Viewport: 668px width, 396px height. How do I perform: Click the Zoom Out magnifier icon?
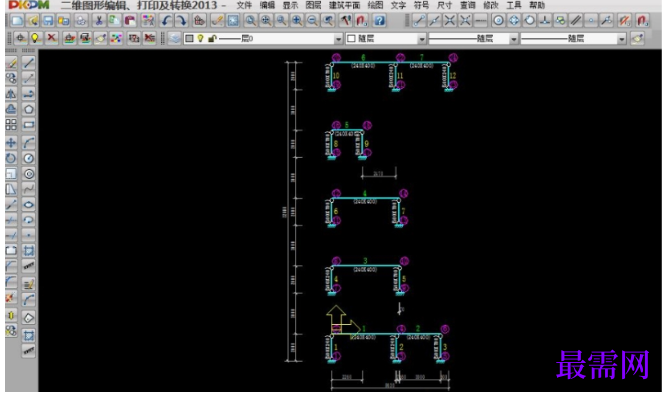(x=312, y=20)
